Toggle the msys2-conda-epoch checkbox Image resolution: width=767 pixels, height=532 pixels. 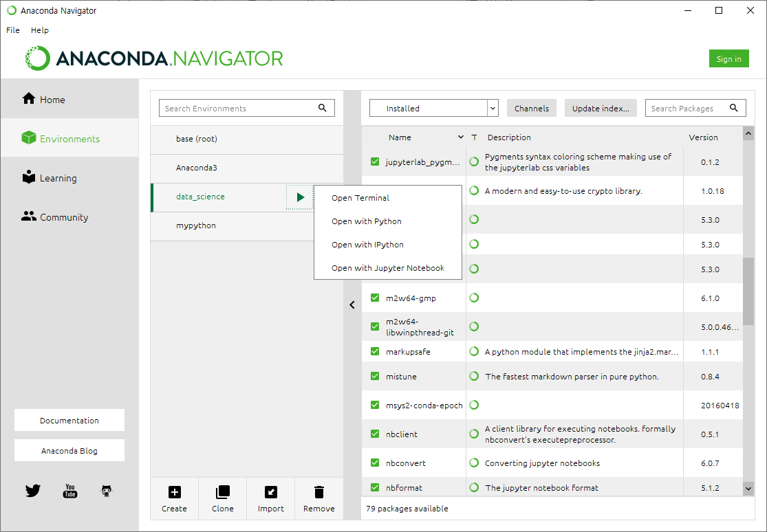click(375, 405)
